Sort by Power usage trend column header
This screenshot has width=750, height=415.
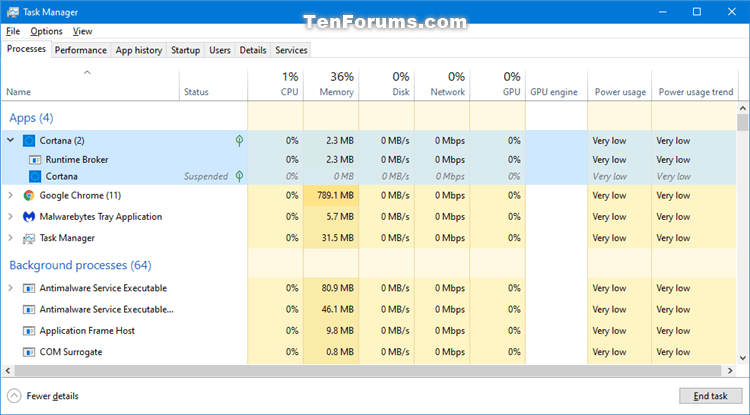point(695,85)
